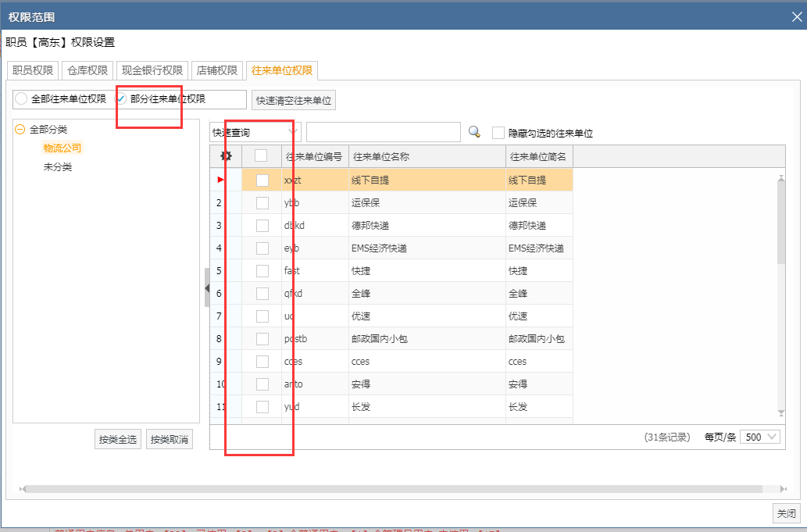Click the 关闭 button

click(787, 513)
